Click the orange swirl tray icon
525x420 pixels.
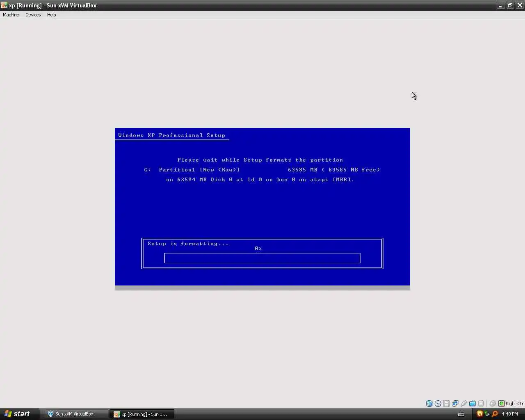pos(479,414)
